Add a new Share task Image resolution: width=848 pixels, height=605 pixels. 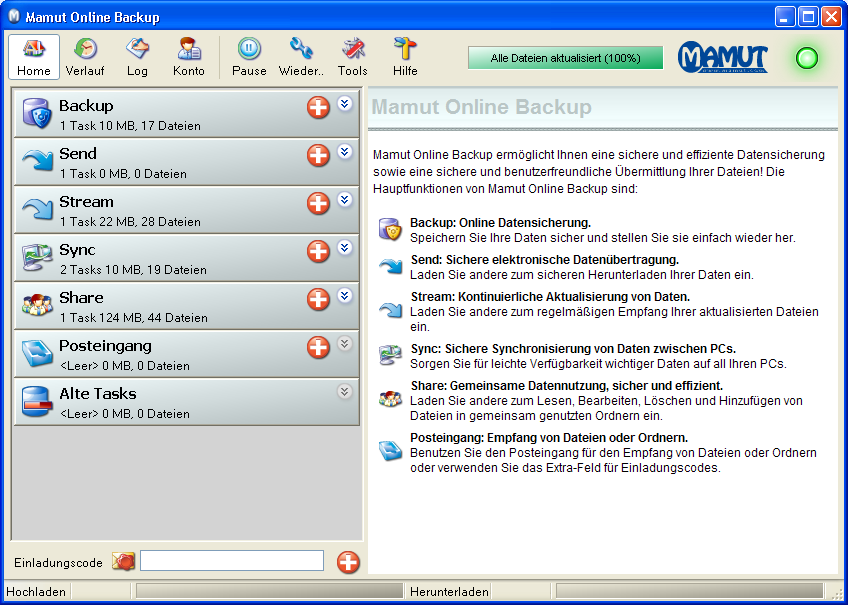(x=318, y=299)
